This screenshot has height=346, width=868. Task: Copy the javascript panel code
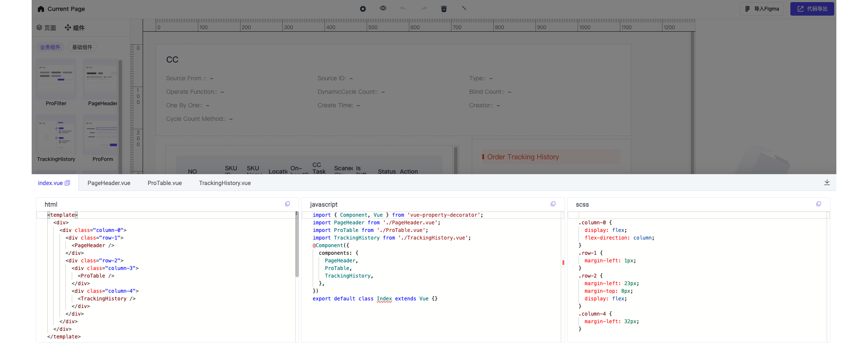click(x=553, y=204)
